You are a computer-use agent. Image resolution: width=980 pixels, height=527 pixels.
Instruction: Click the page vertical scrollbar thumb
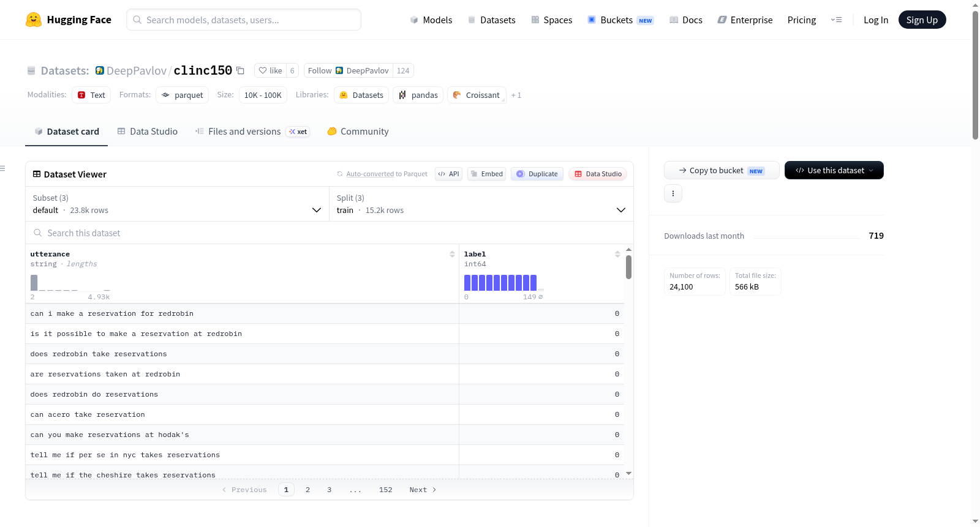point(975,75)
